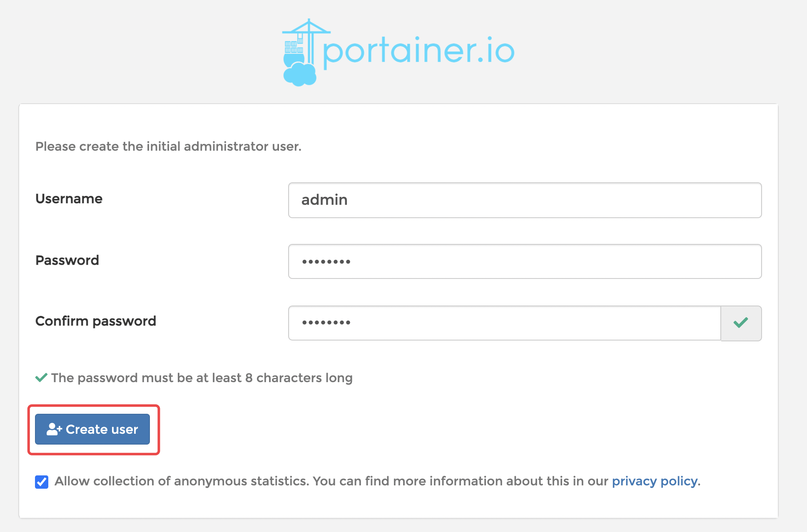Viewport: 807px width, 532px height.
Task: Click the Confirm password label
Action: click(x=95, y=321)
